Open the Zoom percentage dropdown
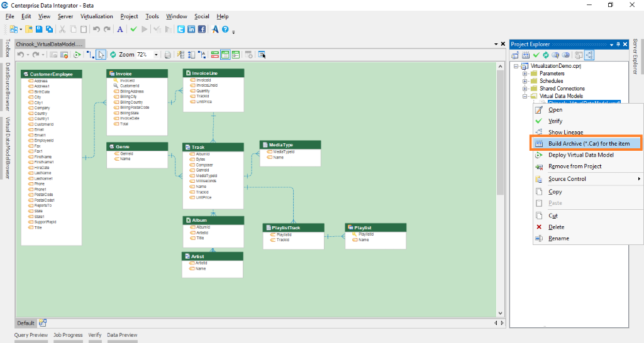Image resolution: width=644 pixels, height=343 pixels. 155,55
